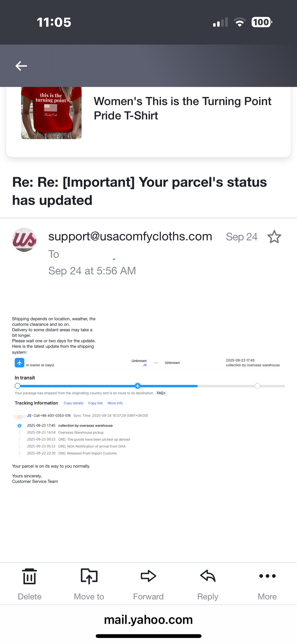This screenshot has width=297, height=644.
Task: Tap the JS carrier link
Action: (x=29, y=416)
